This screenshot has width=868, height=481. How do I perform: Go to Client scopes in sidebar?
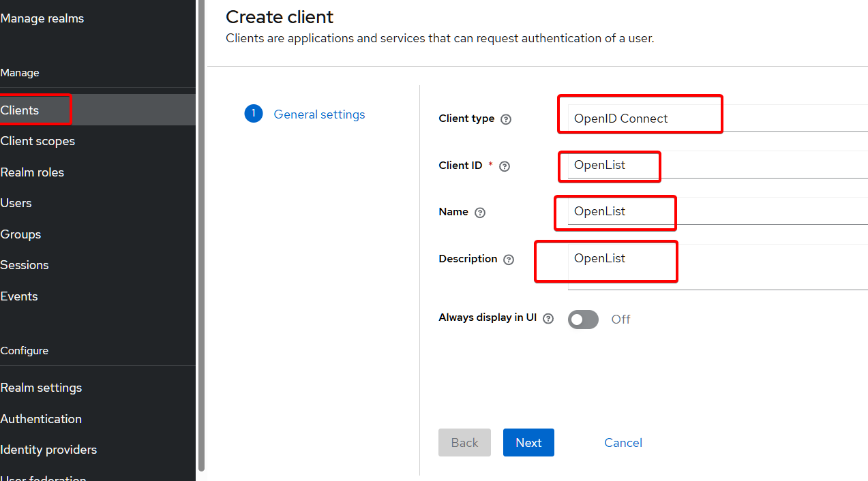[38, 141]
